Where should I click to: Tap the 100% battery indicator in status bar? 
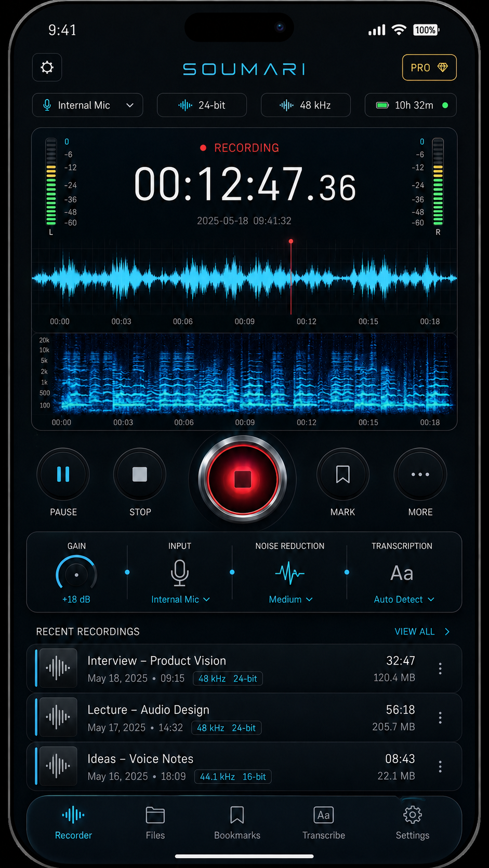426,30
